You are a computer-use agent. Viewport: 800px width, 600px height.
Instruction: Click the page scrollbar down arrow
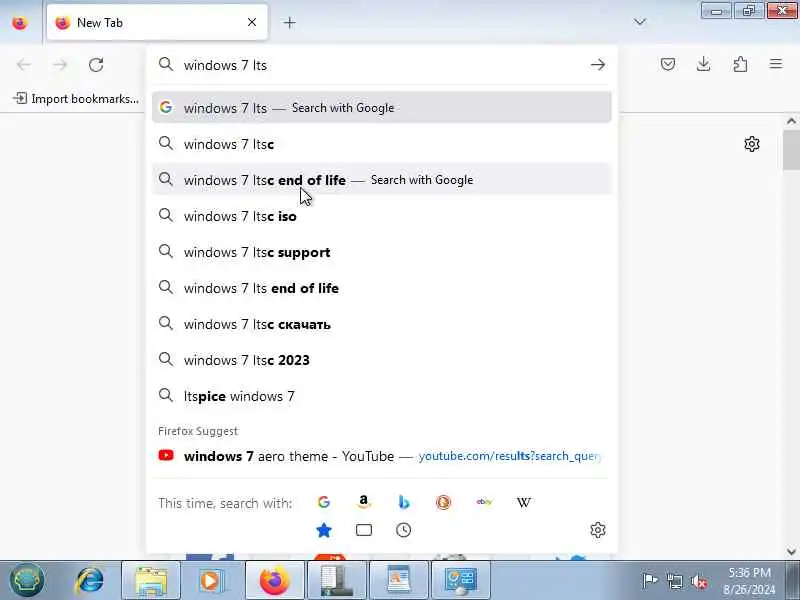[x=791, y=552]
